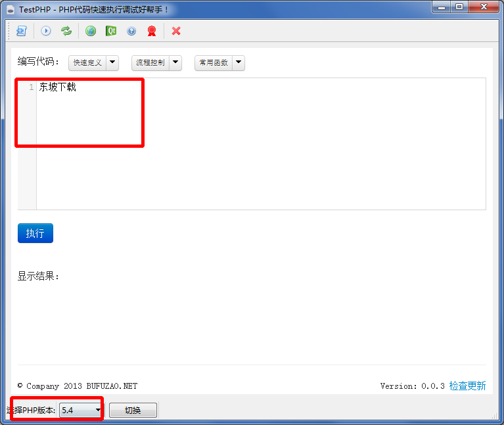Screen dimensions: 504x425
Task: Click the window resize grip corner
Action: tap(495, 416)
